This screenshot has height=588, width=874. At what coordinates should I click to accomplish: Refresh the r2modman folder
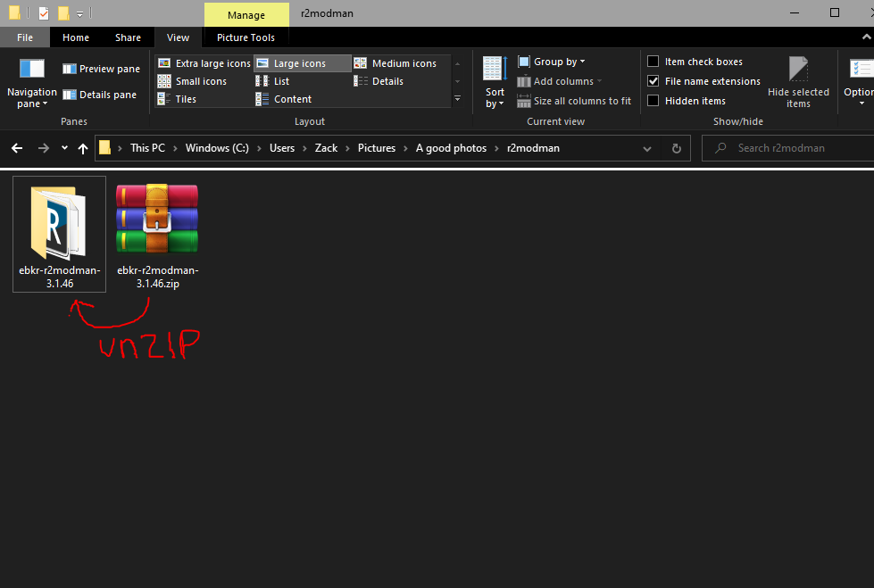pyautogui.click(x=676, y=148)
